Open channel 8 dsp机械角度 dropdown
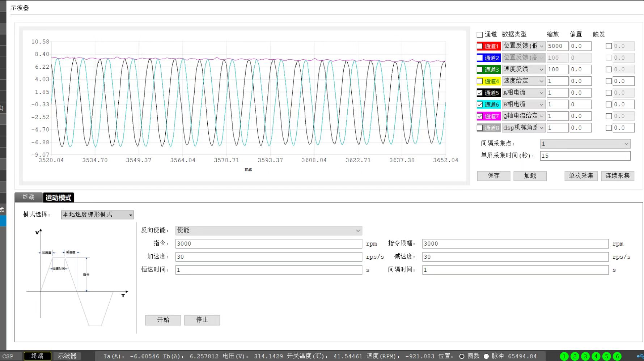The height and width of the screenshot is (361, 644). (x=524, y=128)
